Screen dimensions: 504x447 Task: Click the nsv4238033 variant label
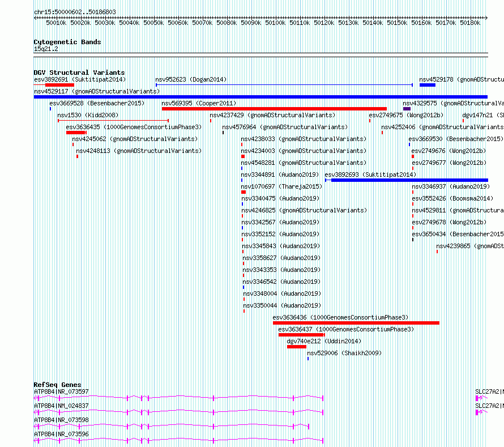(x=304, y=139)
